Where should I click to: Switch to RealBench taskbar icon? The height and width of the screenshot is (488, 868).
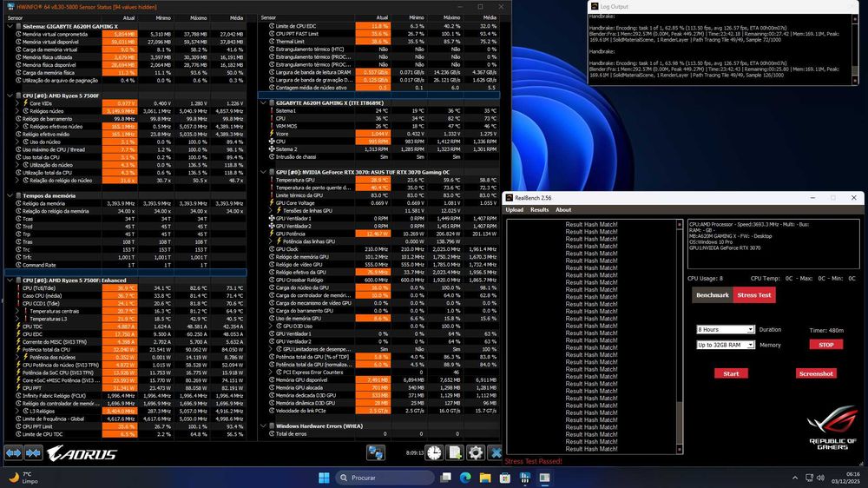pos(545,478)
